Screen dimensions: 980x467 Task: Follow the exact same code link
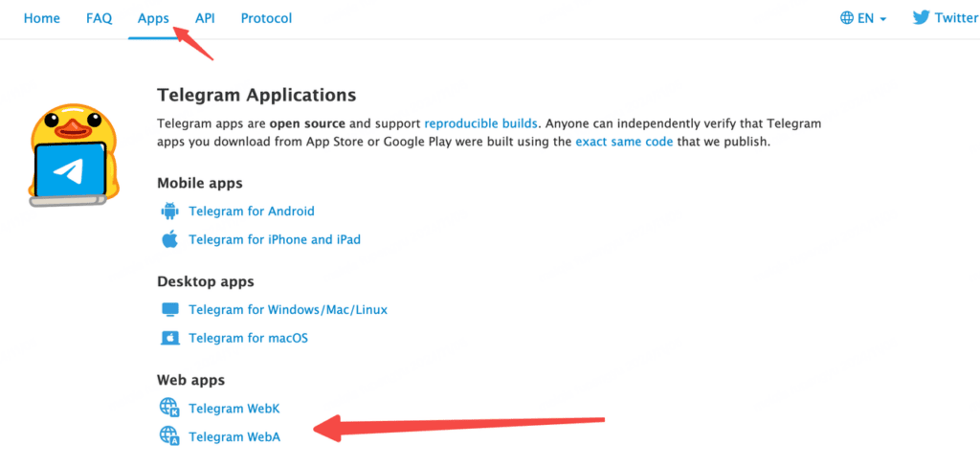(624, 142)
